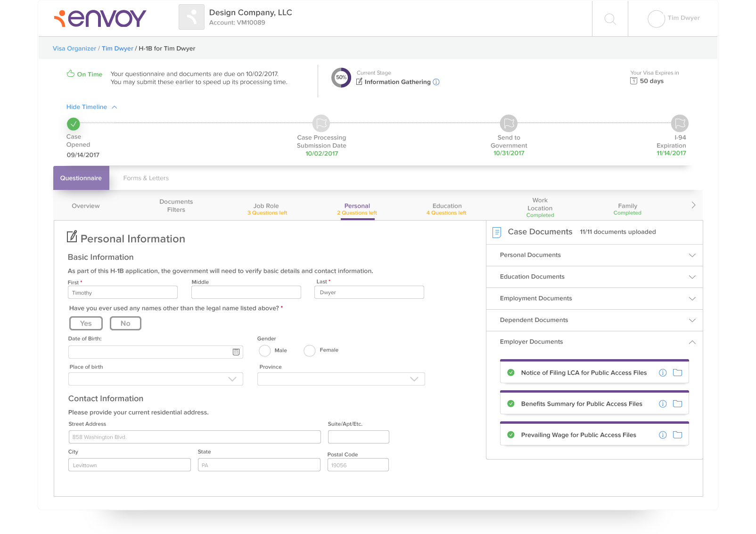The image size is (756, 534).
Task: Click the Information Gathering info icon
Action: (436, 82)
